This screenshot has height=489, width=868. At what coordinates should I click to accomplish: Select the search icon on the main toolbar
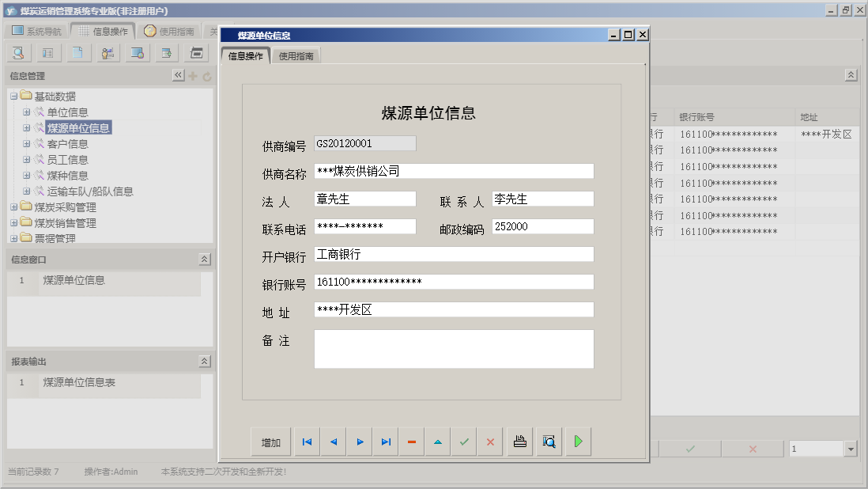17,52
